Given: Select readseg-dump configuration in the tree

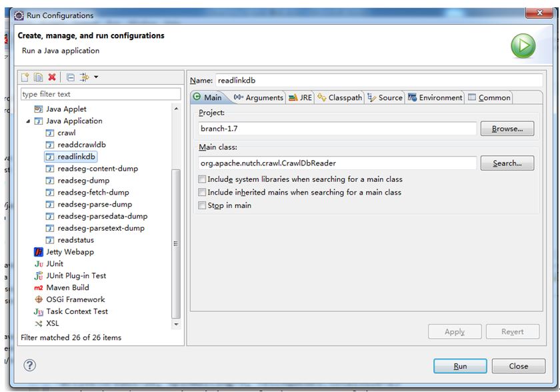Looking at the screenshot, I should coord(83,181).
